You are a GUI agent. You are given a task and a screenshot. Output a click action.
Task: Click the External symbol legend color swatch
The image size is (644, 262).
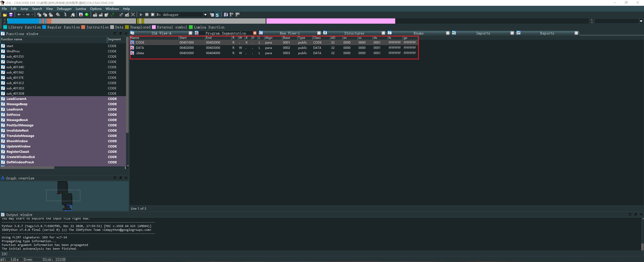click(x=154, y=27)
